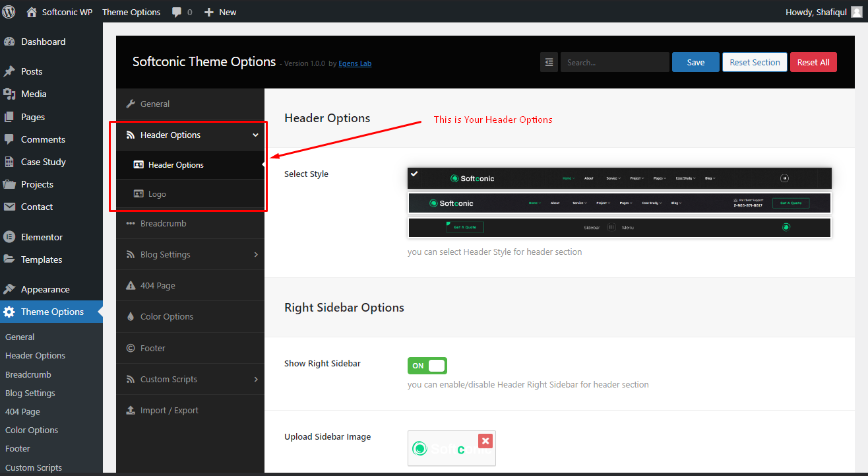Click the Breadcrumb dots icon

coord(130,223)
